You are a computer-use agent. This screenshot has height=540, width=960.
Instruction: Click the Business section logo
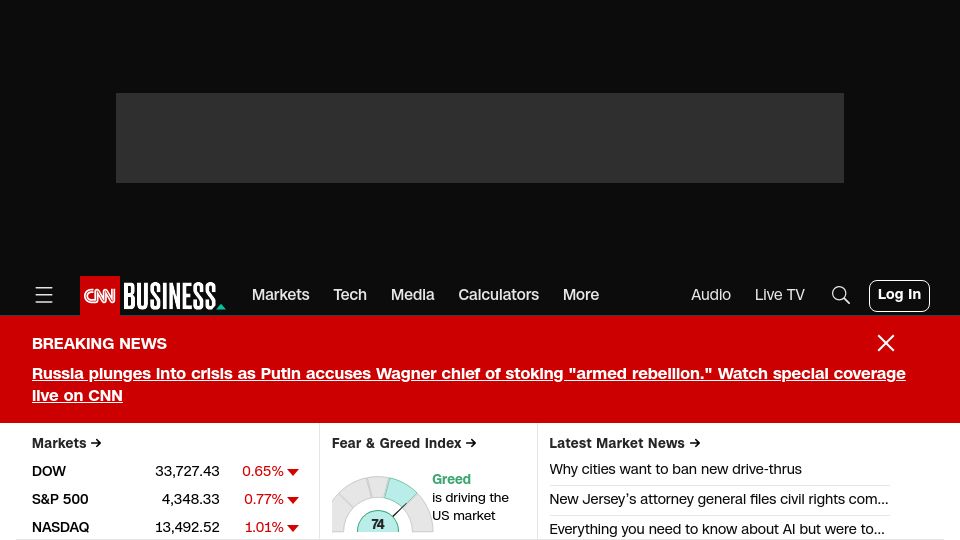coord(174,296)
